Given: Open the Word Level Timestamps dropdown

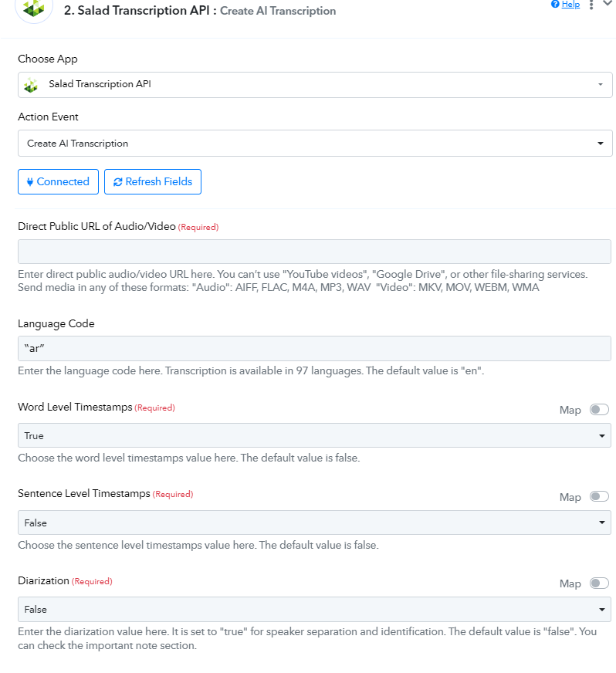Looking at the screenshot, I should click(x=314, y=435).
